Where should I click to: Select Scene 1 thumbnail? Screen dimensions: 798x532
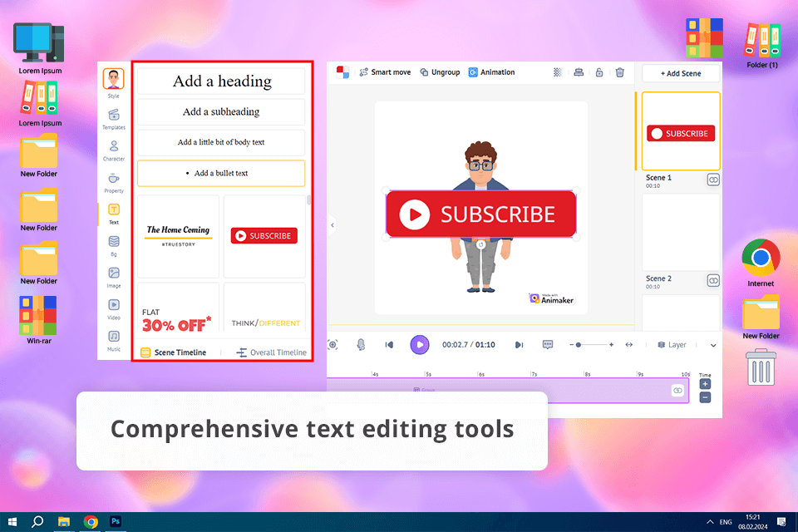coord(681,131)
